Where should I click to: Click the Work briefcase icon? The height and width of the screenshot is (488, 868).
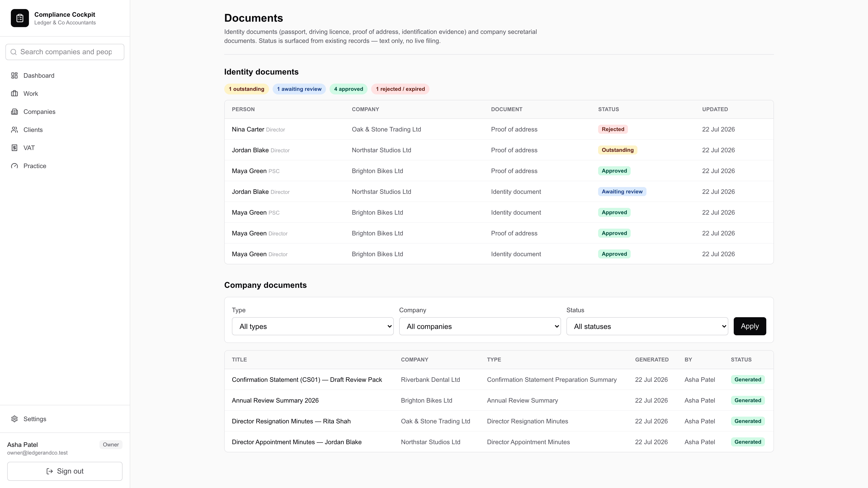(14, 94)
